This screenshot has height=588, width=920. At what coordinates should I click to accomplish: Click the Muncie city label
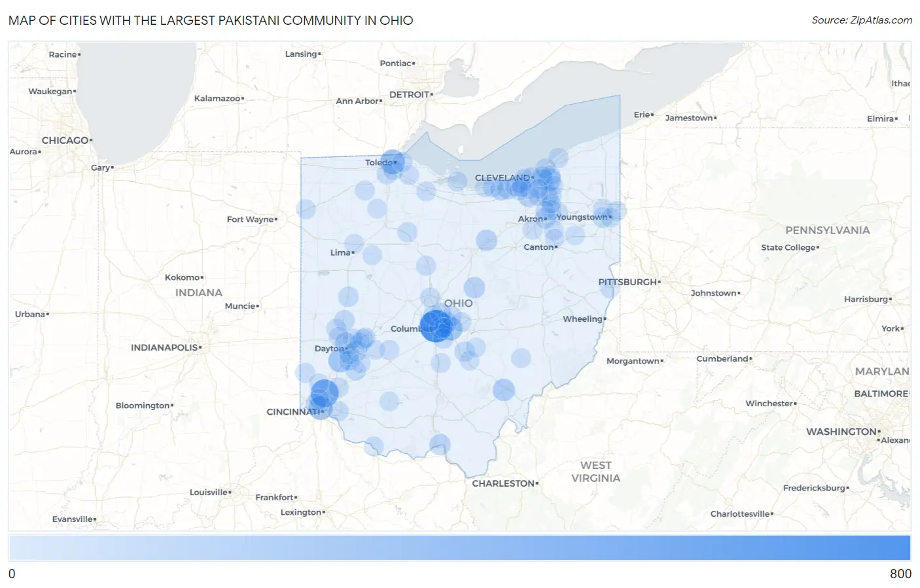pyautogui.click(x=240, y=305)
